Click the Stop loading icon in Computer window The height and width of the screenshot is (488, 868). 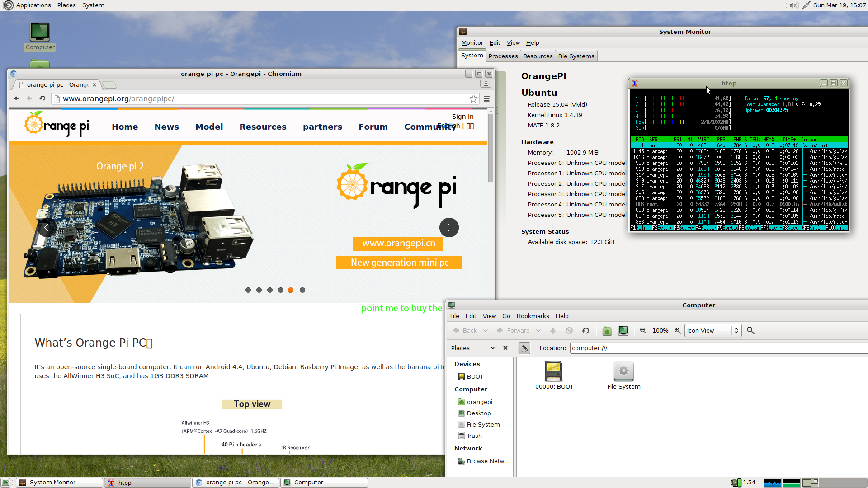[569, 331]
